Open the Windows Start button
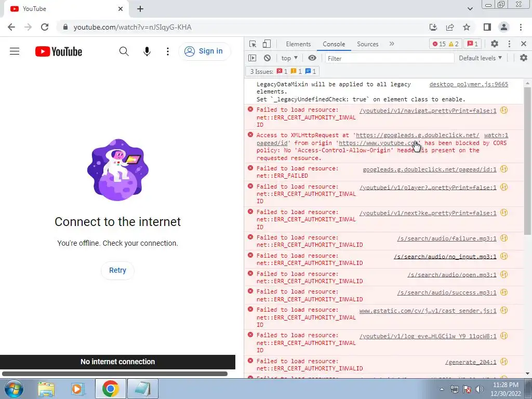This screenshot has height=399, width=532. (x=13, y=389)
